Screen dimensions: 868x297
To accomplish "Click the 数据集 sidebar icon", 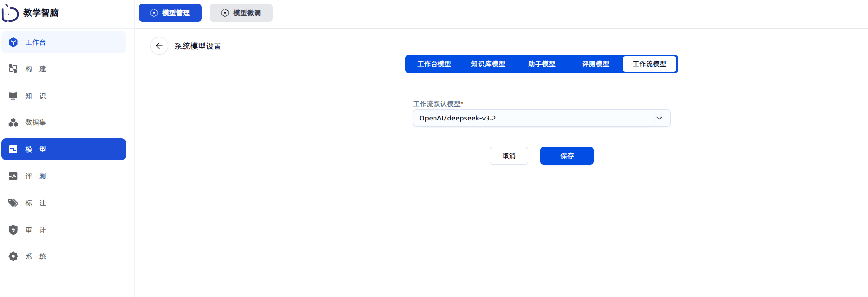I will (13, 122).
